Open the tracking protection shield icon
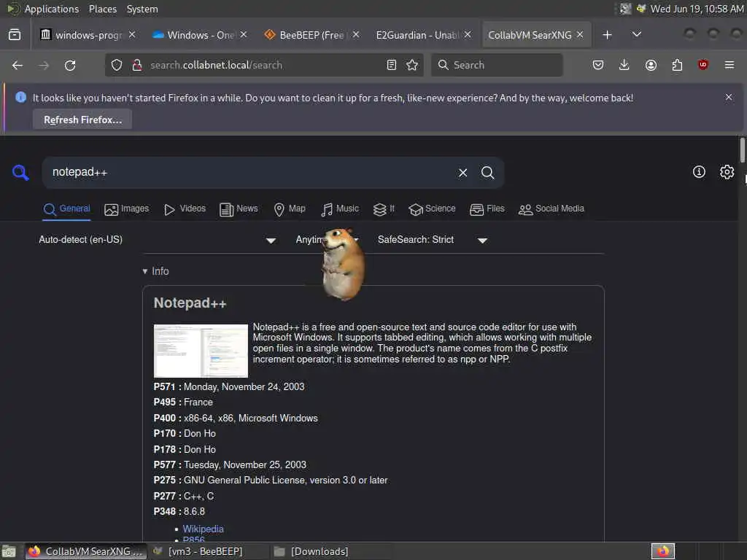 (x=116, y=65)
